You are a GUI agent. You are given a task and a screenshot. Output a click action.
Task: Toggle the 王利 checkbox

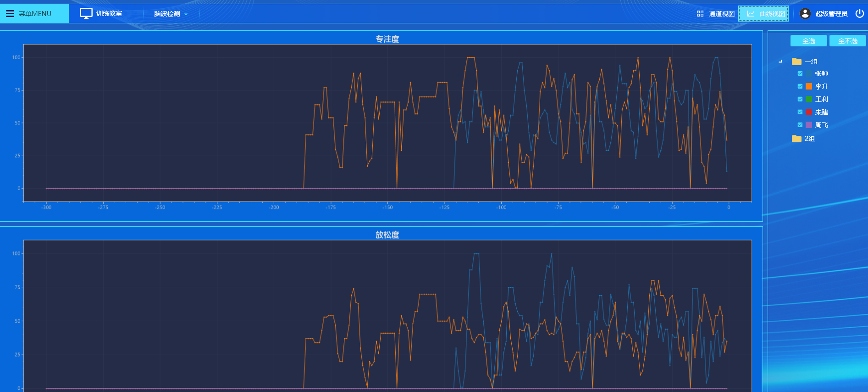[800, 99]
